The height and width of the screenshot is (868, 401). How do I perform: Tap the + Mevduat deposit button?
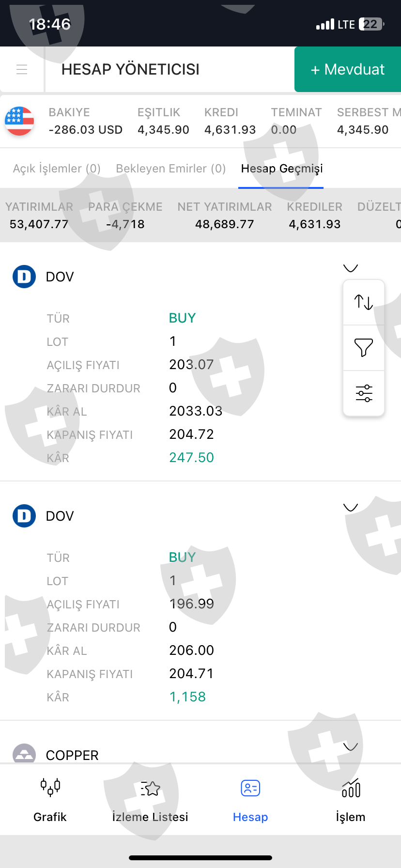tap(348, 69)
